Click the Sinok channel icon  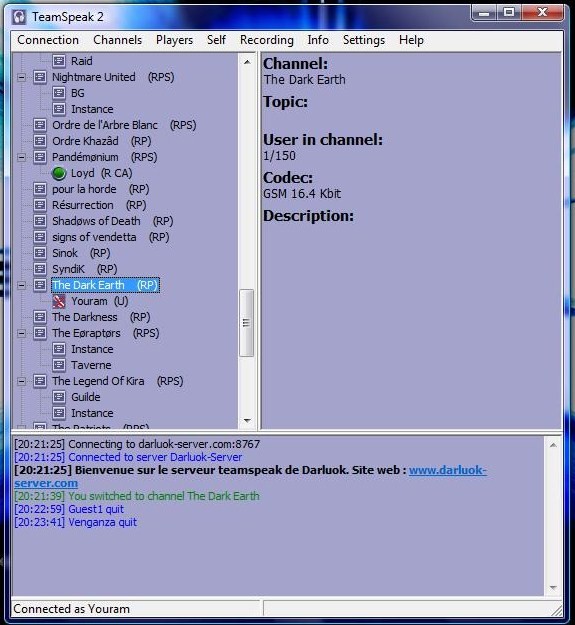point(40,253)
